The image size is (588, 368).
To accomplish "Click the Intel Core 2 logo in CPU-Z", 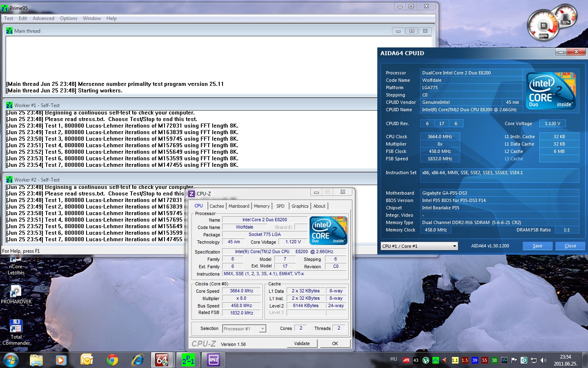I will 329,231.
